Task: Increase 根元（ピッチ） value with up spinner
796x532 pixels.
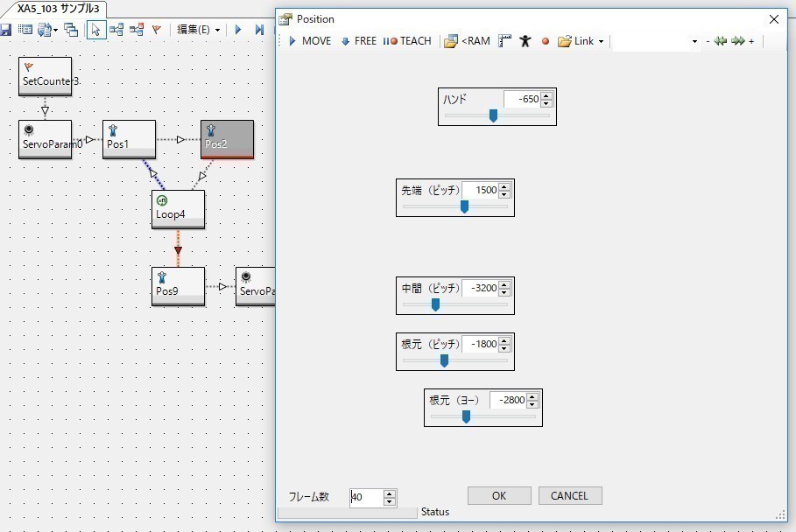Action: point(504,340)
